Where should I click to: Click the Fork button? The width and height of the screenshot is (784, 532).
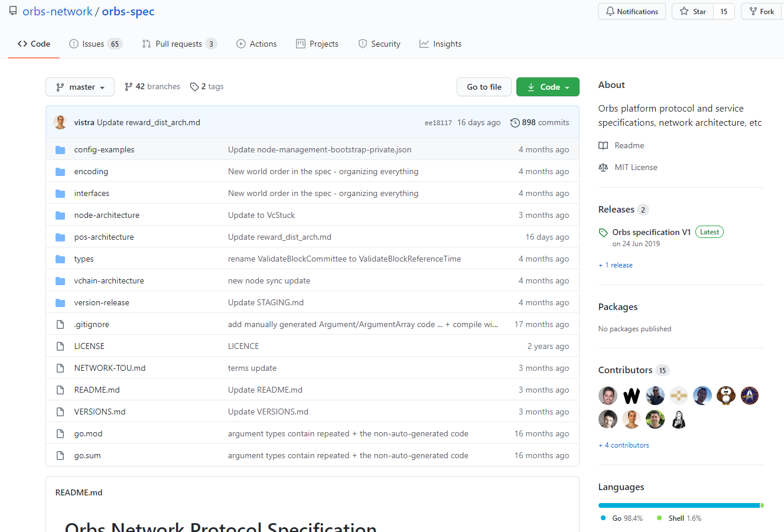pos(763,11)
